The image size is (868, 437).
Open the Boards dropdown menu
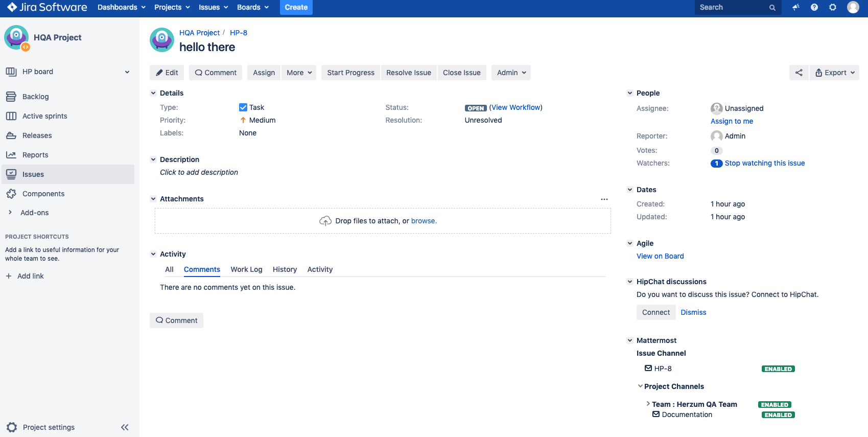(x=253, y=7)
